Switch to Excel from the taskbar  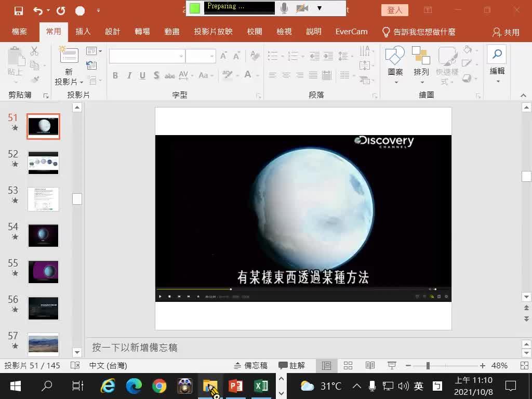[x=261, y=386]
